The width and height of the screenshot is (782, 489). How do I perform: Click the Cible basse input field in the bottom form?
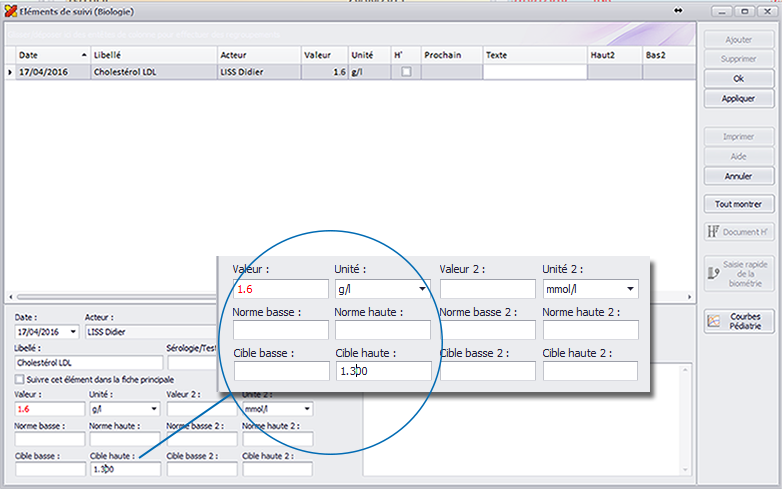[x=49, y=468]
